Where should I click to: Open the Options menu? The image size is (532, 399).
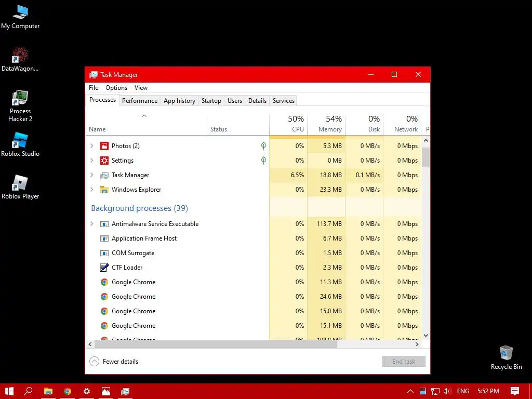point(116,87)
